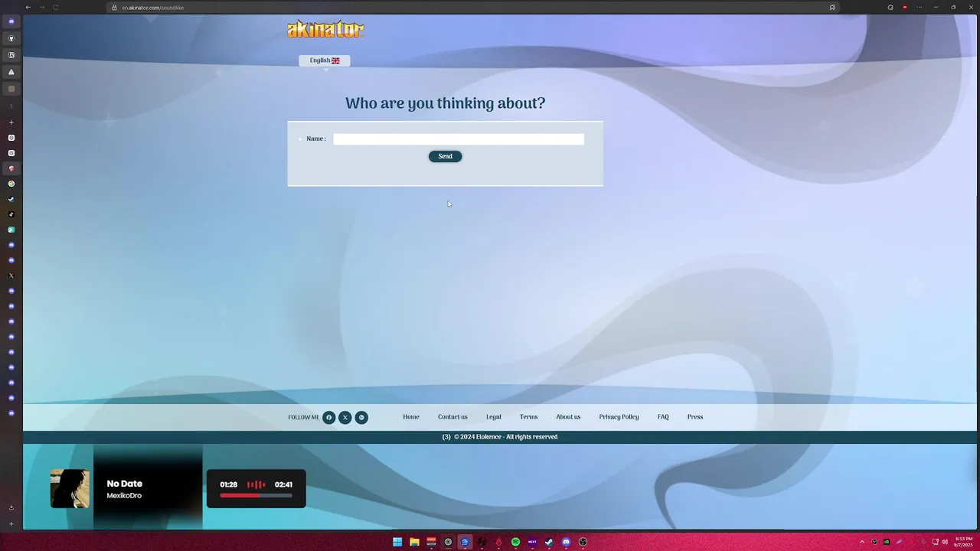Open the volume control in system tray
The image size is (980, 551).
point(945,542)
